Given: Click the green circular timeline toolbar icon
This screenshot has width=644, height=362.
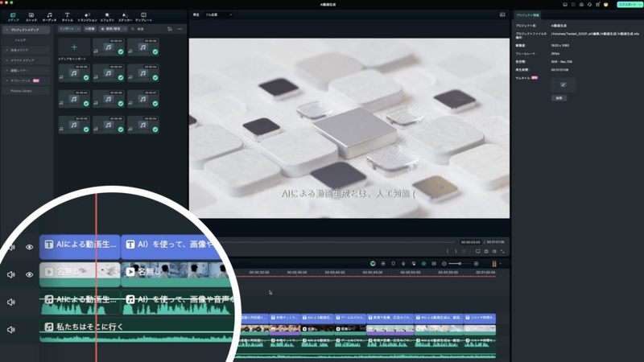Looking at the screenshot, I should coord(373,264).
